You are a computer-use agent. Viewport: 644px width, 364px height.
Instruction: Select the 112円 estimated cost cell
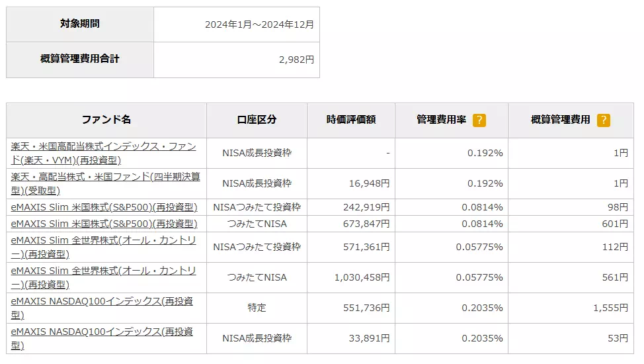pos(571,248)
